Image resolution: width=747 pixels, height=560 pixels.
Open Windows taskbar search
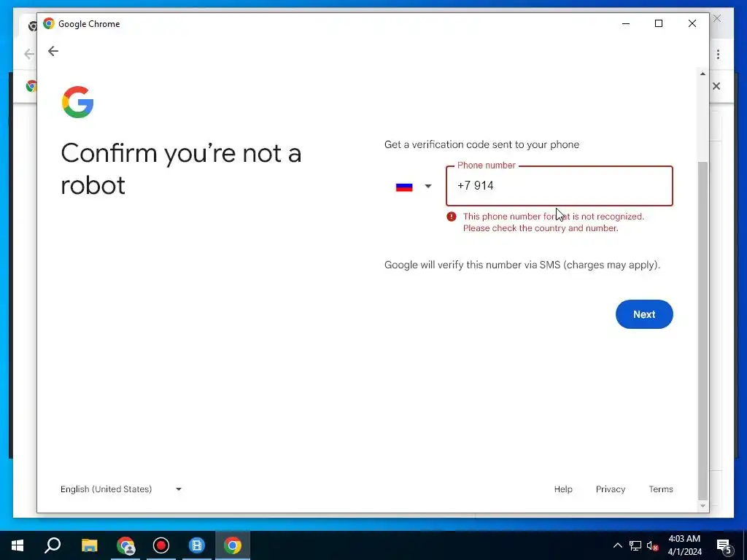coord(53,545)
